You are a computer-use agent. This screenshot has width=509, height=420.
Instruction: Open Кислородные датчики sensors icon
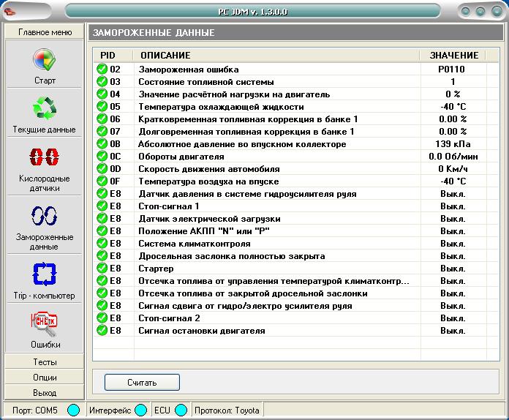44,158
